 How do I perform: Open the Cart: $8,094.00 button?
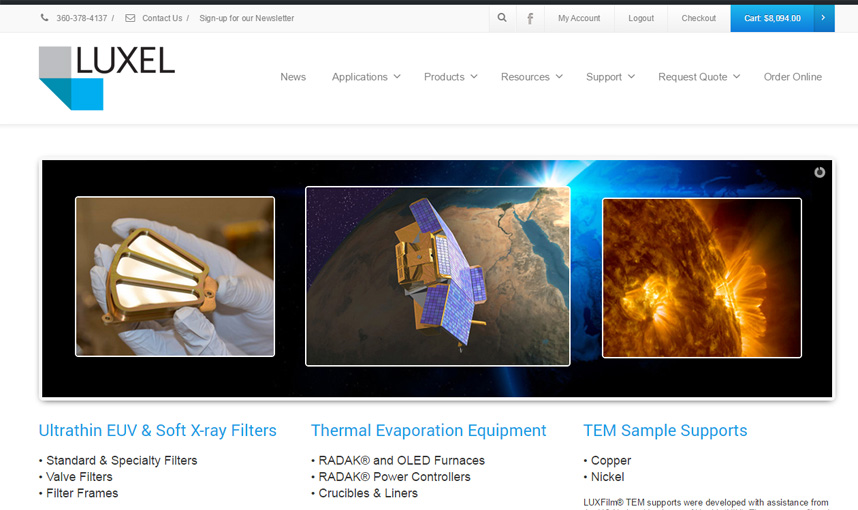pos(772,18)
